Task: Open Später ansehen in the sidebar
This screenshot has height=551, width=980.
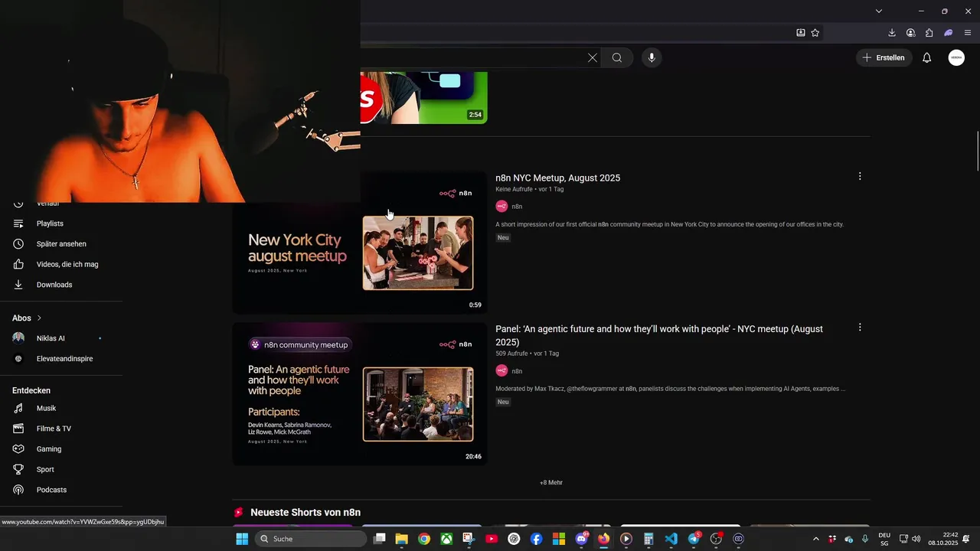Action: click(x=61, y=244)
